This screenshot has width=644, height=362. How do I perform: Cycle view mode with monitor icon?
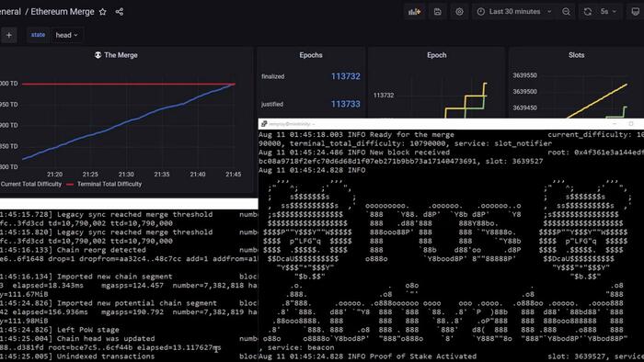tap(635, 12)
